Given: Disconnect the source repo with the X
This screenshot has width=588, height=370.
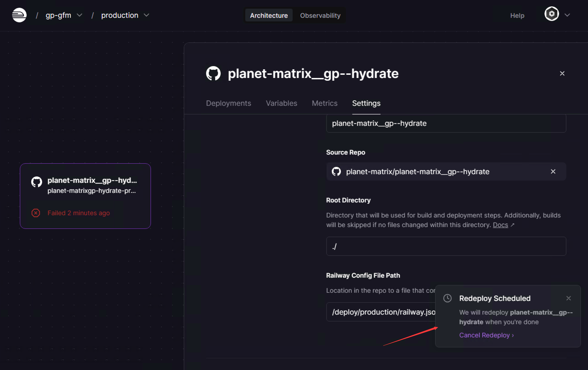Looking at the screenshot, I should coord(553,172).
